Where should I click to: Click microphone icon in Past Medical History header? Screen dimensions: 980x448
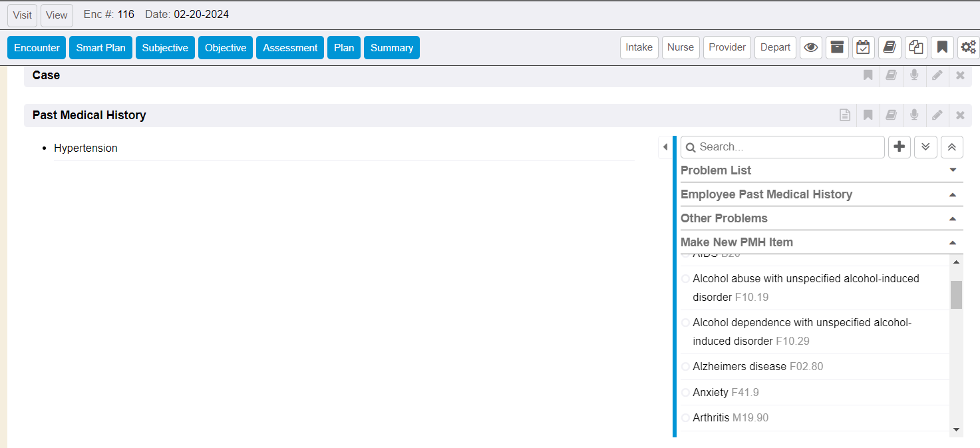coord(914,115)
